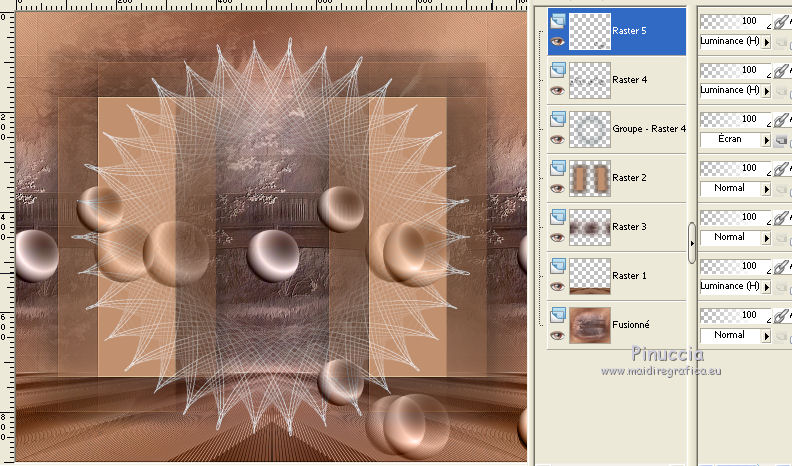Screen dimensions: 792x466
Task: Click link icon on Raster 5 row
Action: [781, 22]
